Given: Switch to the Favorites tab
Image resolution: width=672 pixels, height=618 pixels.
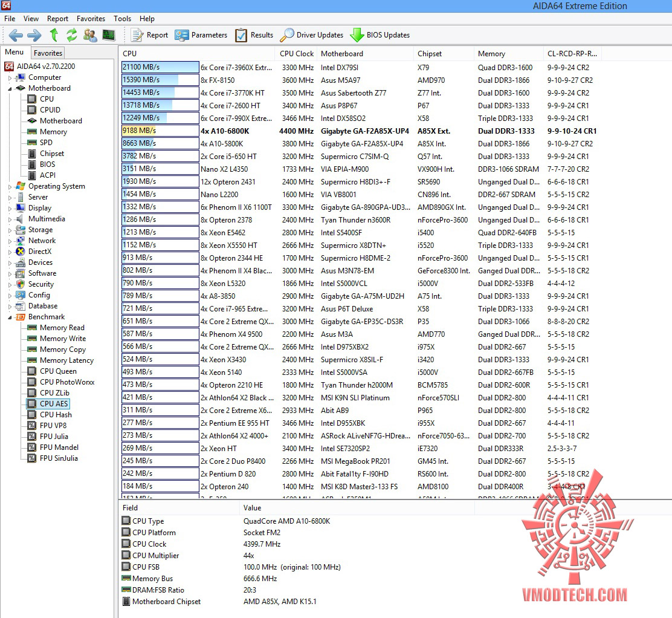Looking at the screenshot, I should (x=48, y=53).
